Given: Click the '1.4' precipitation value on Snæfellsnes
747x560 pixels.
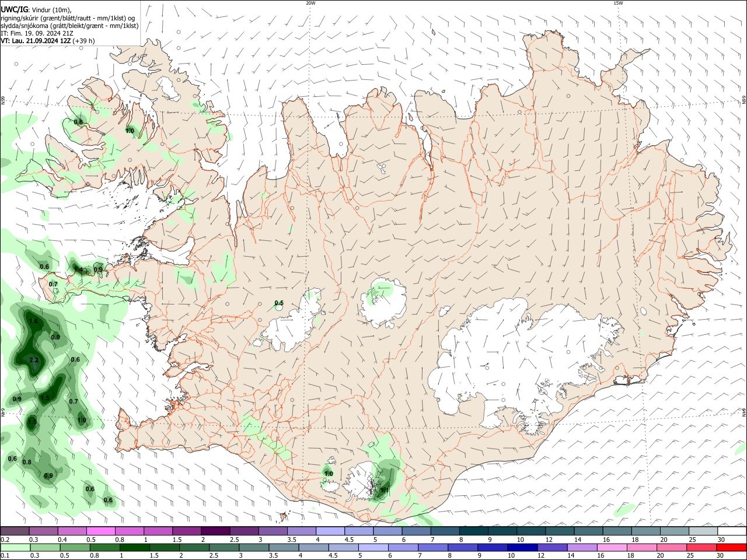Looking at the screenshot, I should (x=79, y=269).
